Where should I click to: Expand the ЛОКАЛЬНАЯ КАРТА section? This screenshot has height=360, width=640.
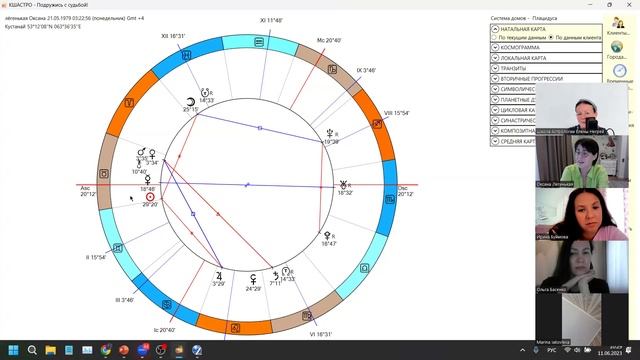pos(546,58)
